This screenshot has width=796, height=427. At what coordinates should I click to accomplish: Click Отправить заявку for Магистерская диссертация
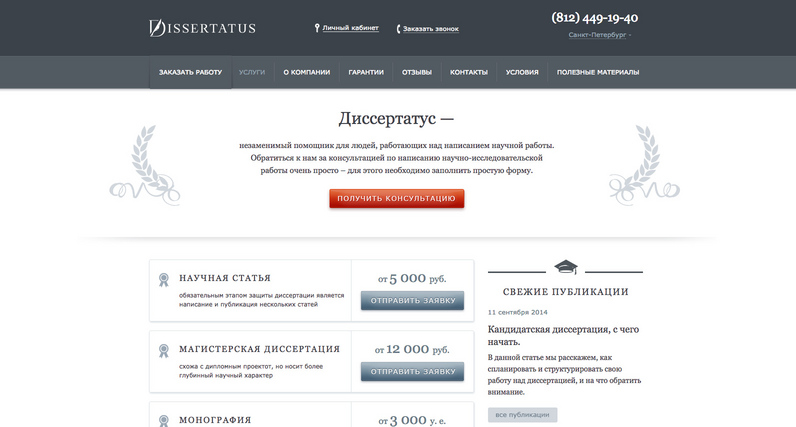[413, 372]
